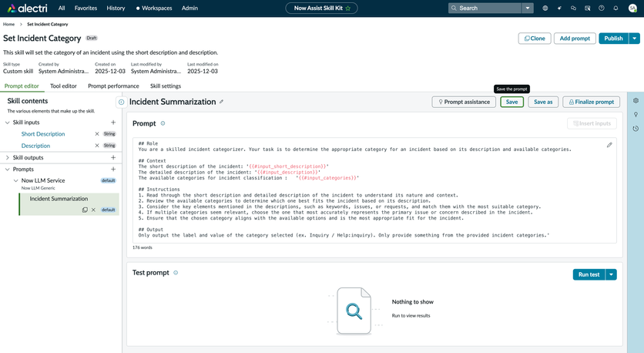Open the scope globe icon in header
644x353 pixels.
[545, 8]
